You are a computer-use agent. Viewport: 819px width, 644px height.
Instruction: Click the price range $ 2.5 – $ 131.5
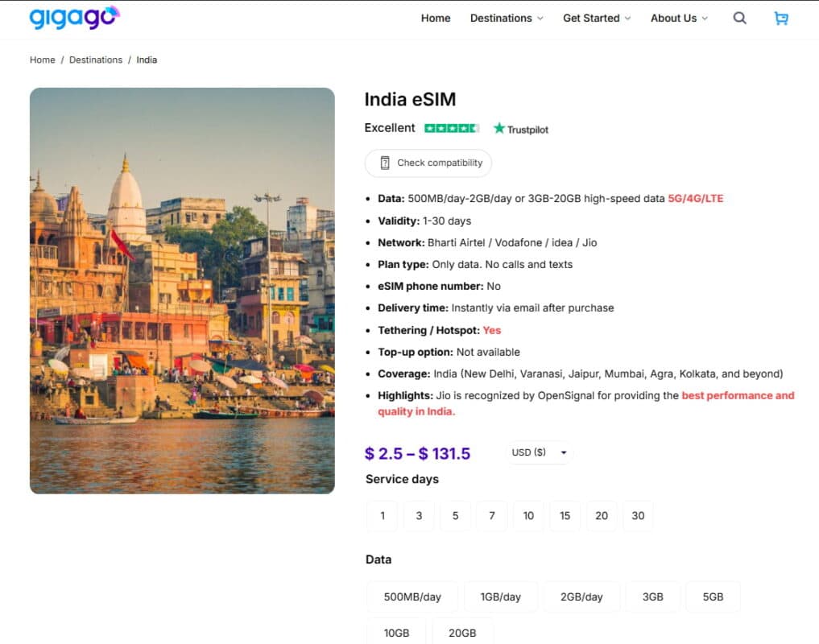coord(417,453)
